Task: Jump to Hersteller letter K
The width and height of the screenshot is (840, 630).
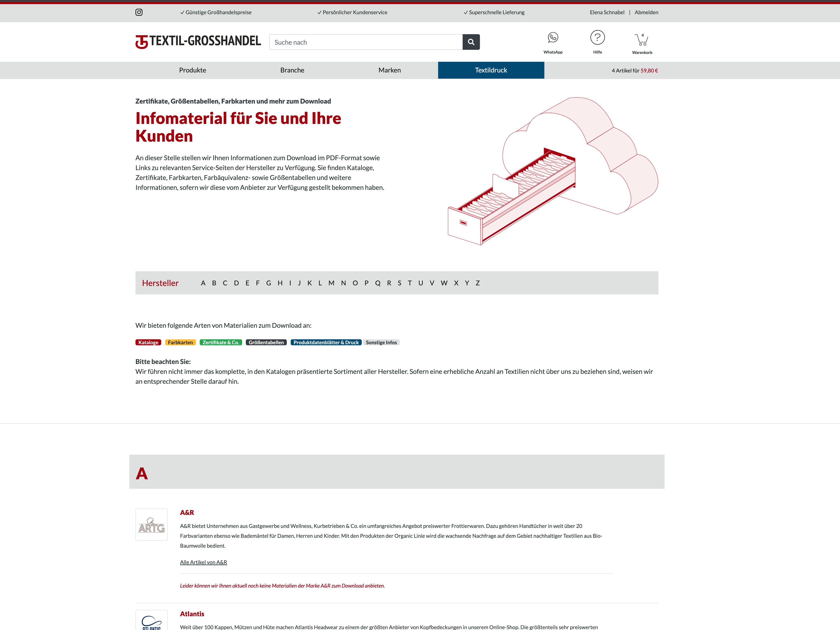Action: click(309, 283)
